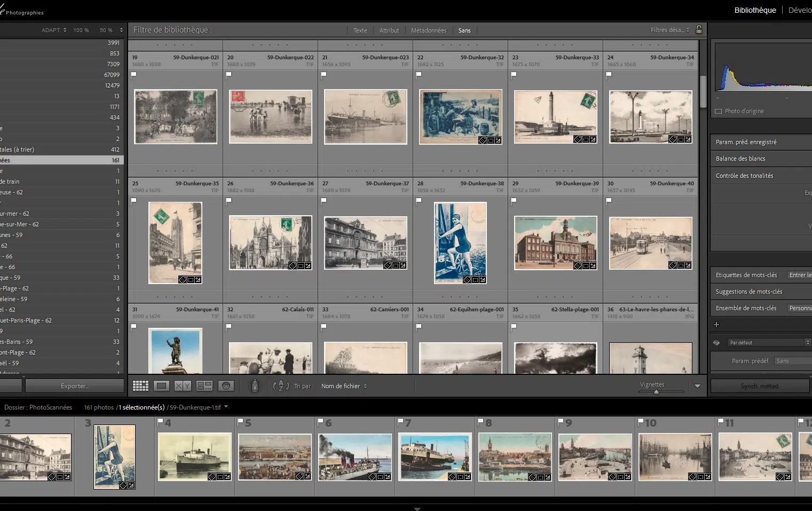Click crop badge on 59-Dunkerque-39 thumbnail

586,265
